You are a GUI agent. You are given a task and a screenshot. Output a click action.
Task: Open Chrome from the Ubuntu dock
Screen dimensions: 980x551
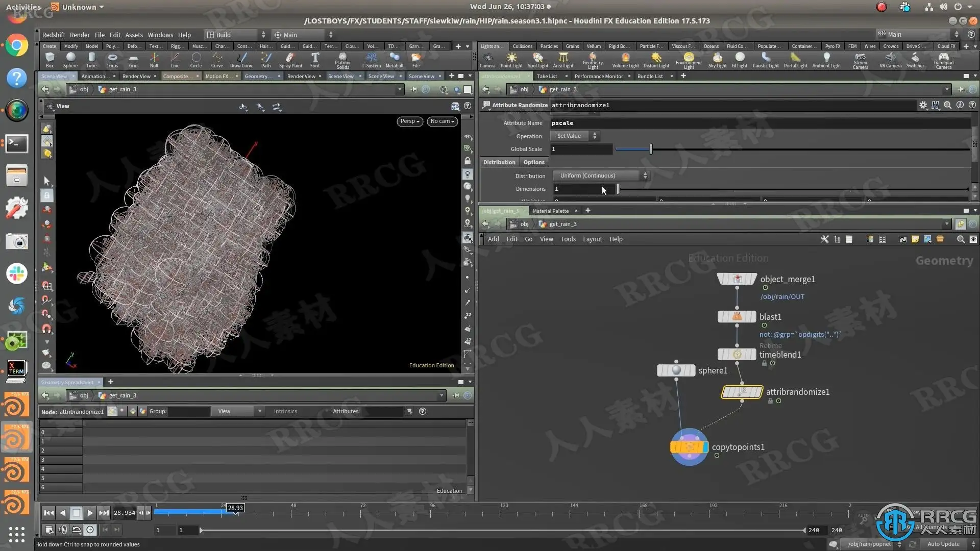click(16, 46)
